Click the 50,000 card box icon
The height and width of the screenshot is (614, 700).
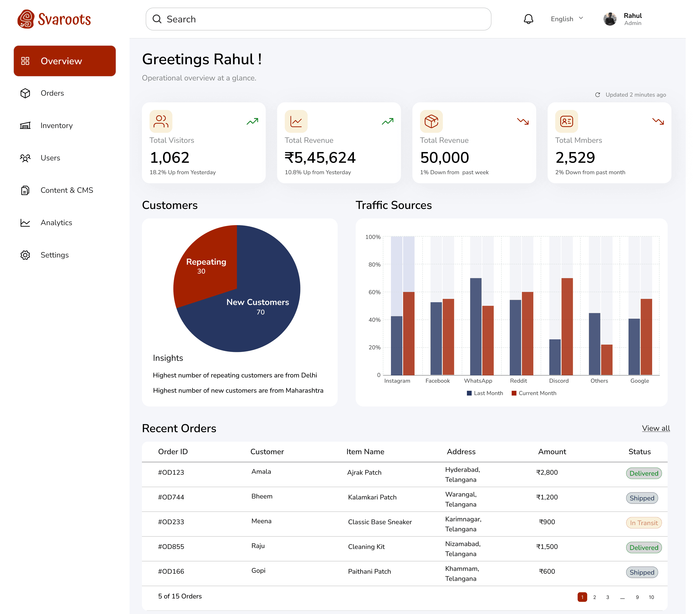(x=431, y=121)
